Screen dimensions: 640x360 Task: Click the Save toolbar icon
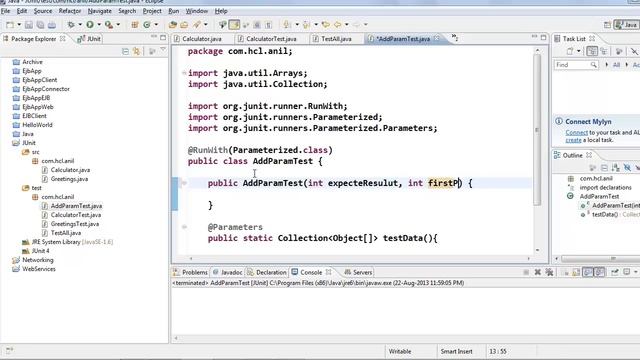click(x=29, y=24)
